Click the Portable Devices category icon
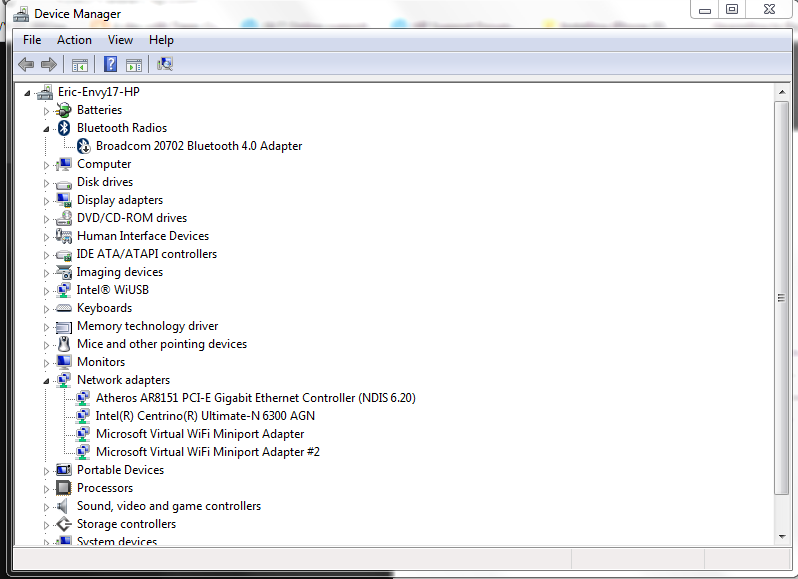798x579 pixels. tap(64, 470)
